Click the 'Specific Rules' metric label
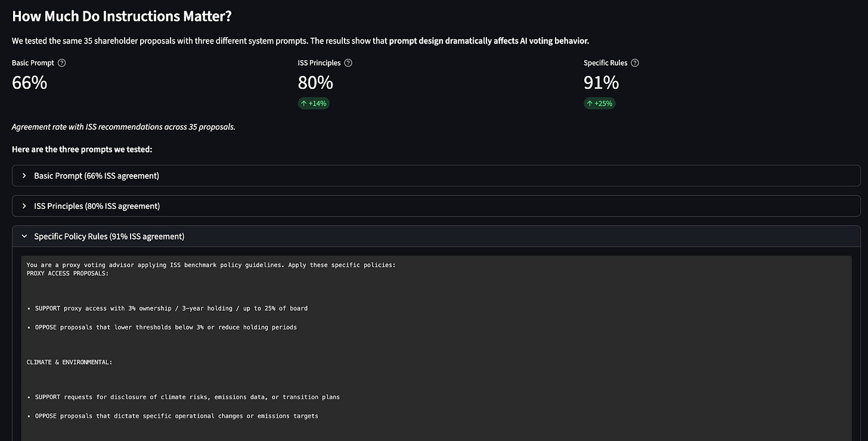The width and height of the screenshot is (868, 441). [x=605, y=63]
